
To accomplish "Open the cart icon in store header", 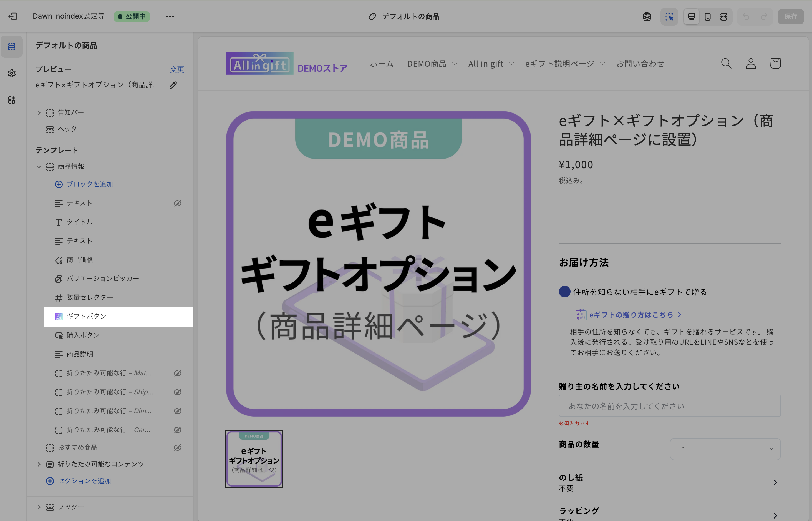I will point(775,63).
